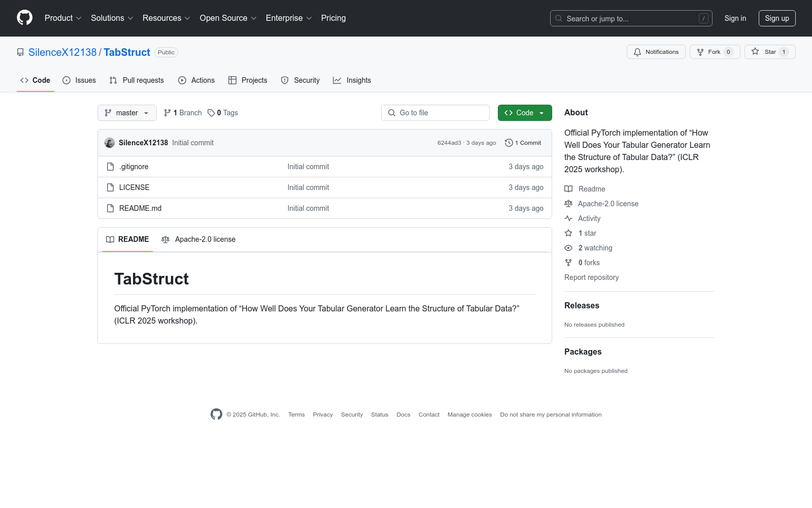Open the footer Status link

380,415
